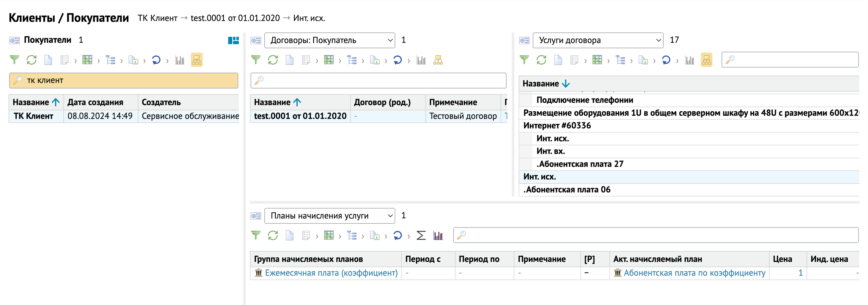Viewport: 868px width, 305px height.
Task: Open the Услуги договора dropdown
Action: coord(598,40)
